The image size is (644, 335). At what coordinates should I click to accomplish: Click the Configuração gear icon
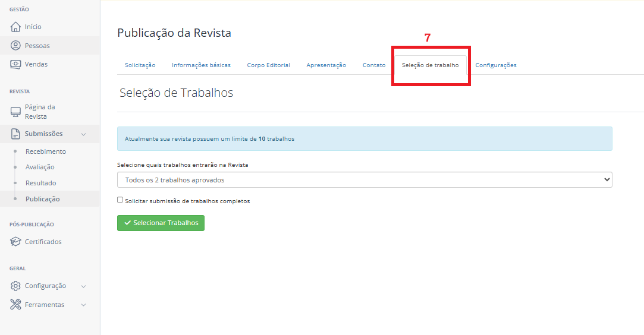[x=15, y=286]
